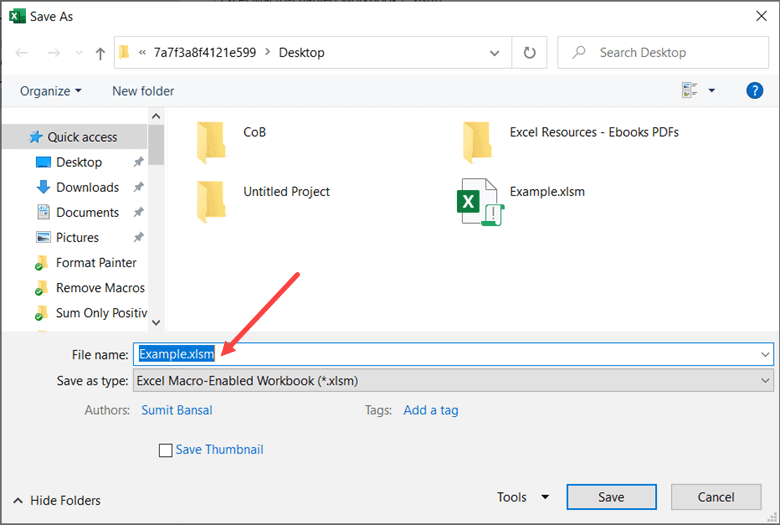Open Pictures in the navigation pane
Screen dimensions: 780x525
(77, 237)
